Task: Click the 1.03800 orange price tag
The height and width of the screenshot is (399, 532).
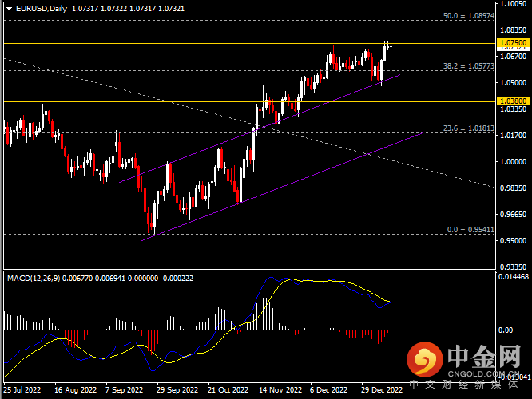Action: pos(512,101)
